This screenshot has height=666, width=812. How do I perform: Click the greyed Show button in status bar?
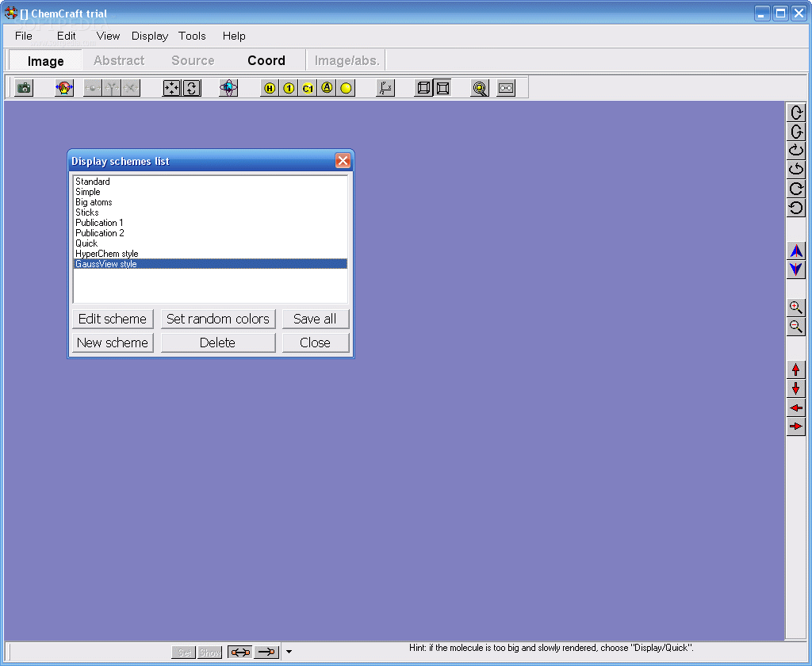[x=209, y=652]
